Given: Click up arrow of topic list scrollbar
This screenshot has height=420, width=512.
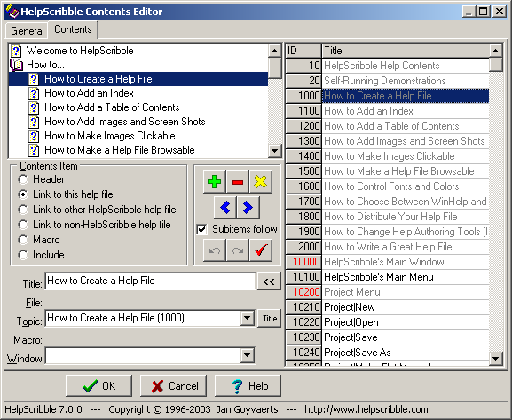Looking at the screenshot, I should tap(496, 51).
